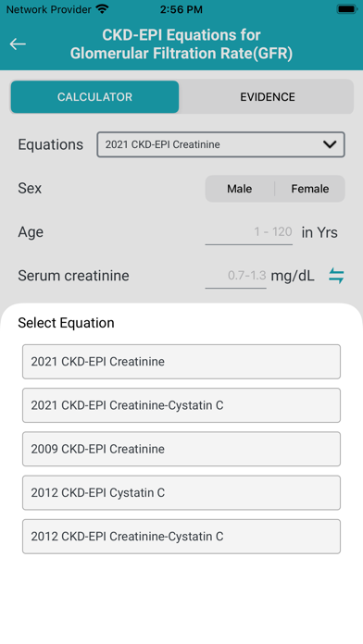The image size is (363, 644).
Task: Choose 2021 CKD-EPI Creatinine from list
Action: [x=181, y=362]
